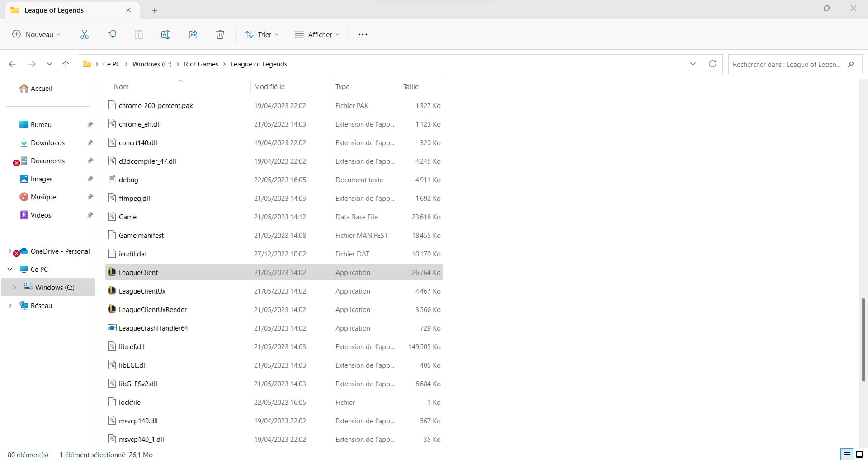Select the LeagueClientUx application icon
This screenshot has width=868, height=460.
point(112,291)
